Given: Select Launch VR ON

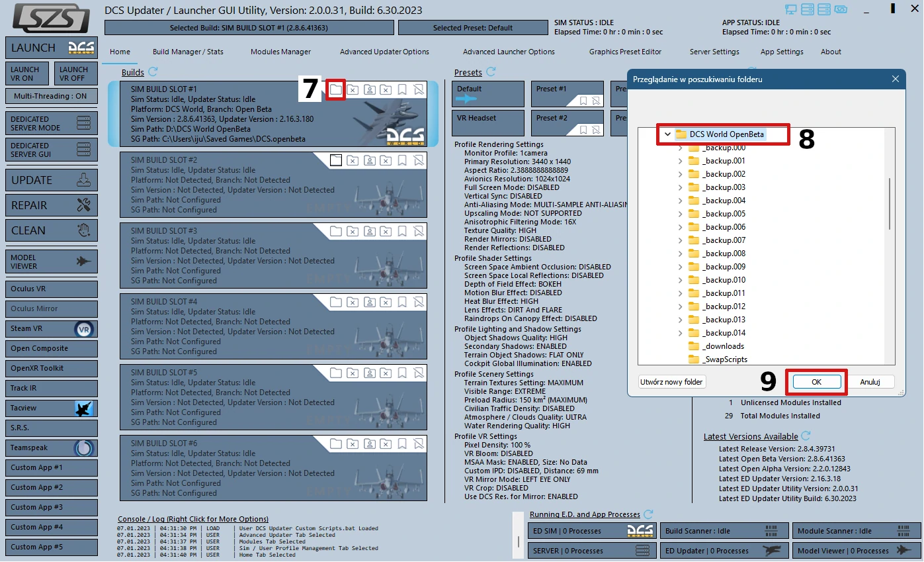Looking at the screenshot, I should tap(27, 73).
